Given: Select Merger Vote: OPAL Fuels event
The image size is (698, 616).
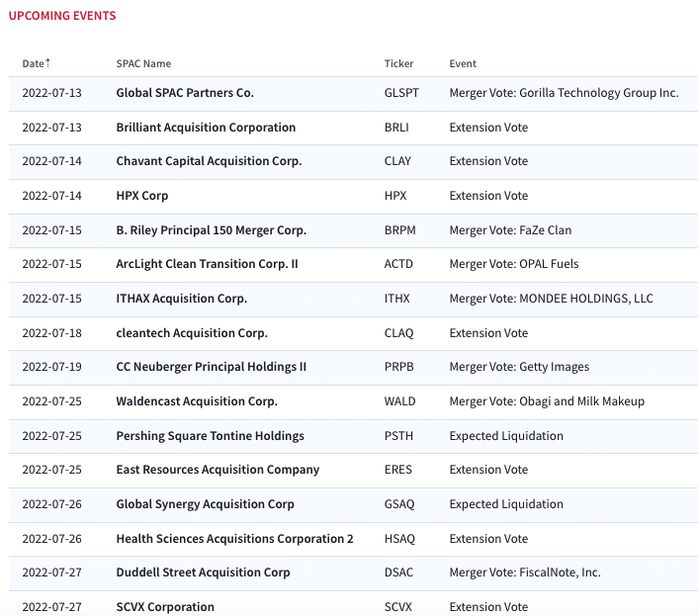Looking at the screenshot, I should 514,264.
